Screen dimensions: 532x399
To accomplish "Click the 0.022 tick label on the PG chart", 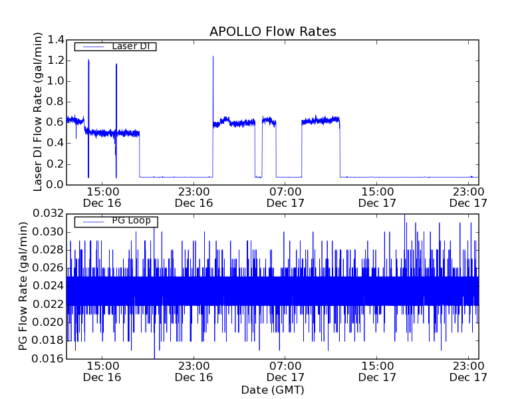I will (48, 305).
